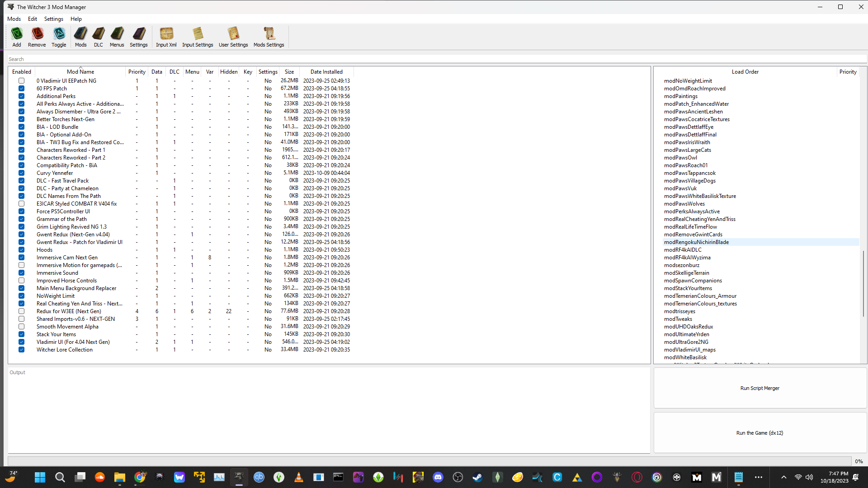
Task: Click the Witcher 3 Mod Manager taskbar icon
Action: tap(239, 477)
